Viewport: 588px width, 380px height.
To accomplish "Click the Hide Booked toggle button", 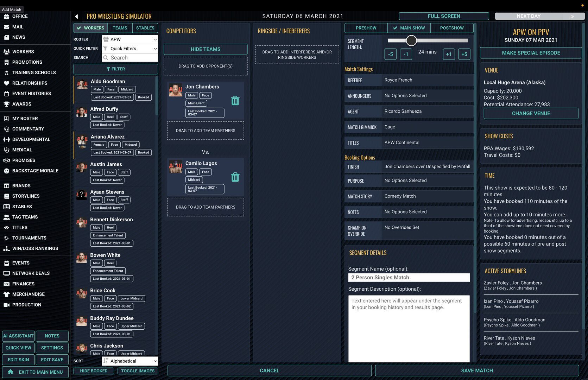I will (94, 371).
